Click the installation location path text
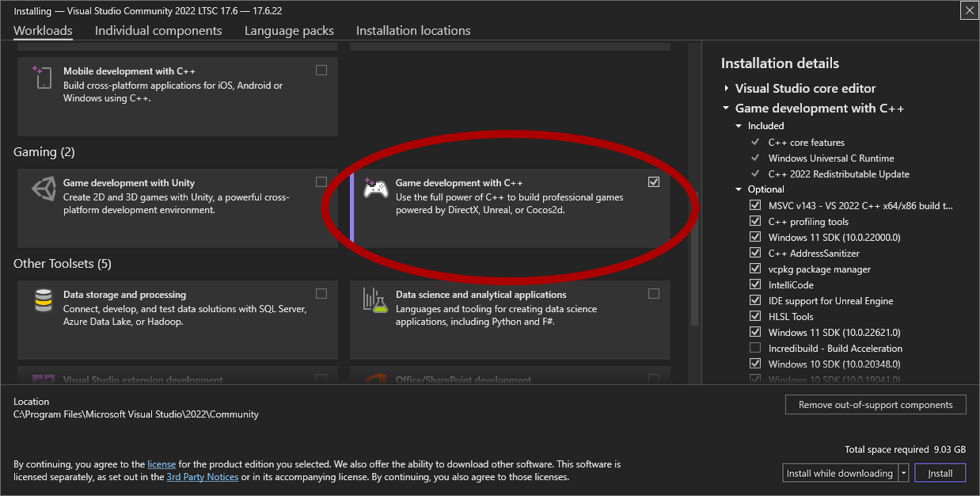The width and height of the screenshot is (980, 496). (x=136, y=414)
